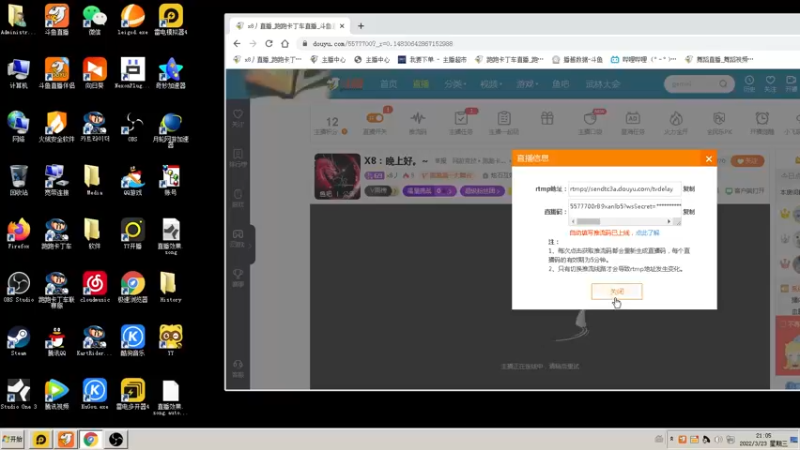800x450 pixels.
Task: Expand the 视频 dropdown in Douyu nav
Action: 491,84
